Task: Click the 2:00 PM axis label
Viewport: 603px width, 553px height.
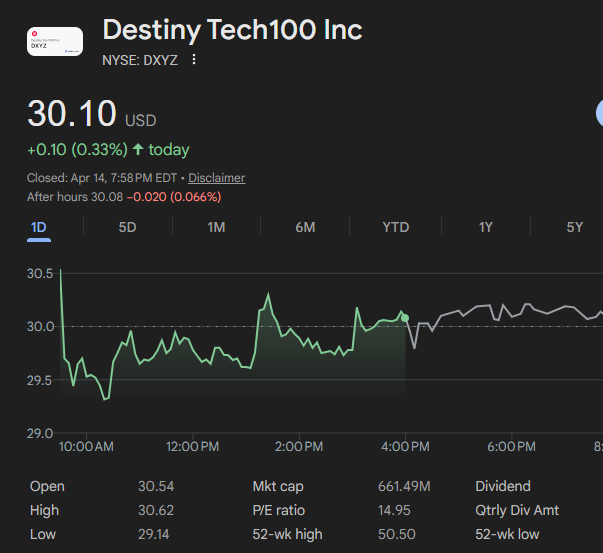Action: pos(299,447)
